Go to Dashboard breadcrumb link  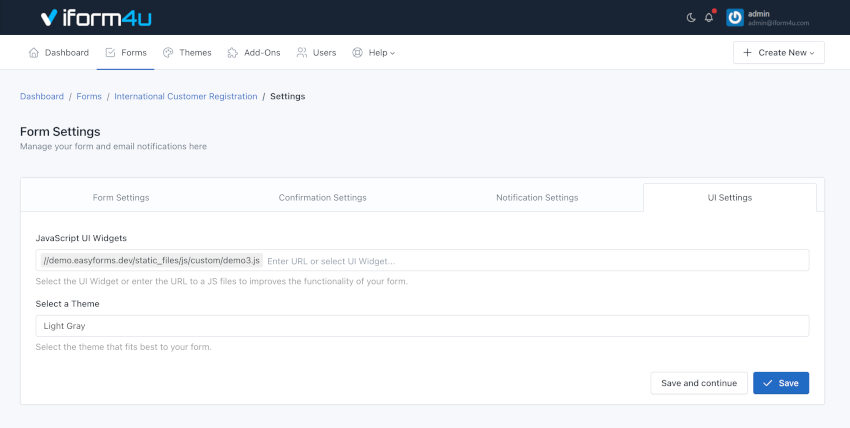tap(42, 96)
